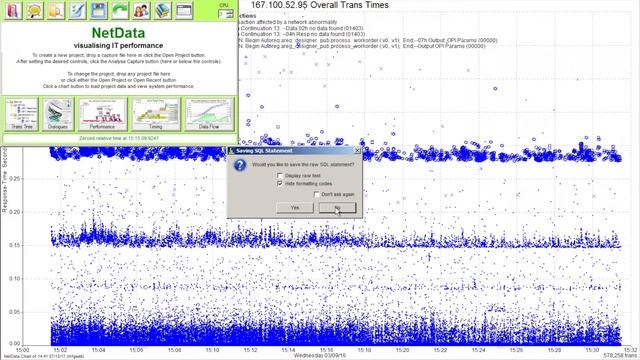Image resolution: width=640 pixels, height=360 pixels.
Task: Uncheck the Hide formatting codes checkbox
Action: click(x=280, y=184)
